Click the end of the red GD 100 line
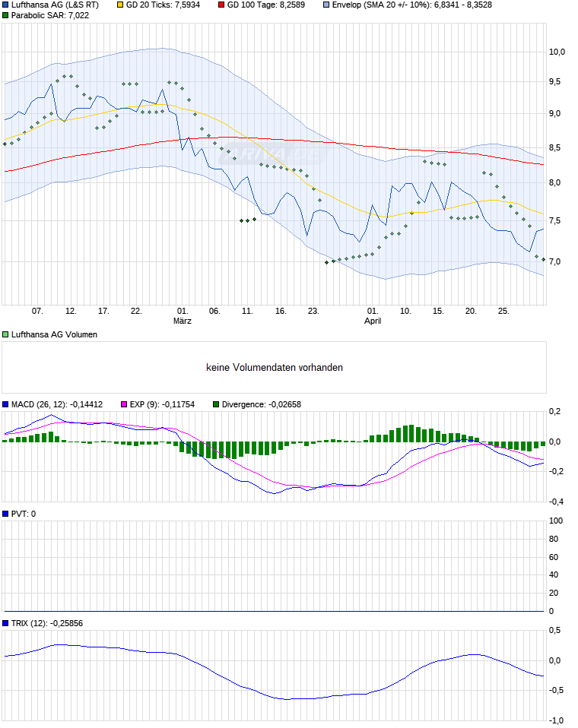The image size is (578, 728). tap(543, 164)
